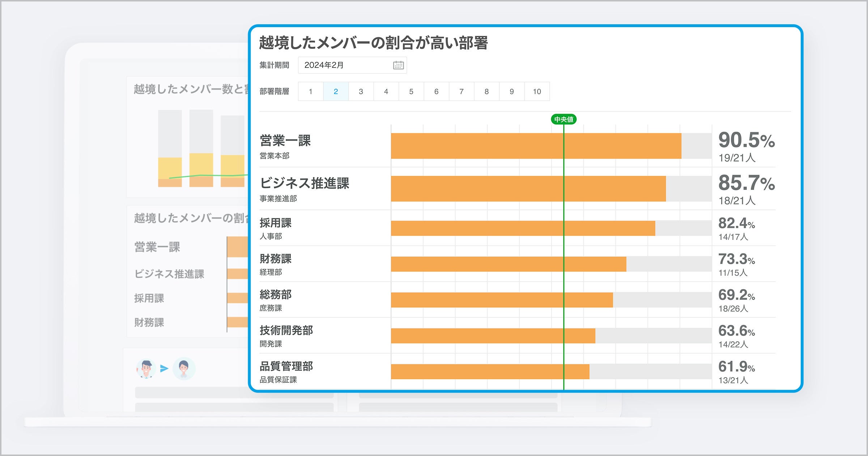Select department level 2 tab

coord(336,92)
